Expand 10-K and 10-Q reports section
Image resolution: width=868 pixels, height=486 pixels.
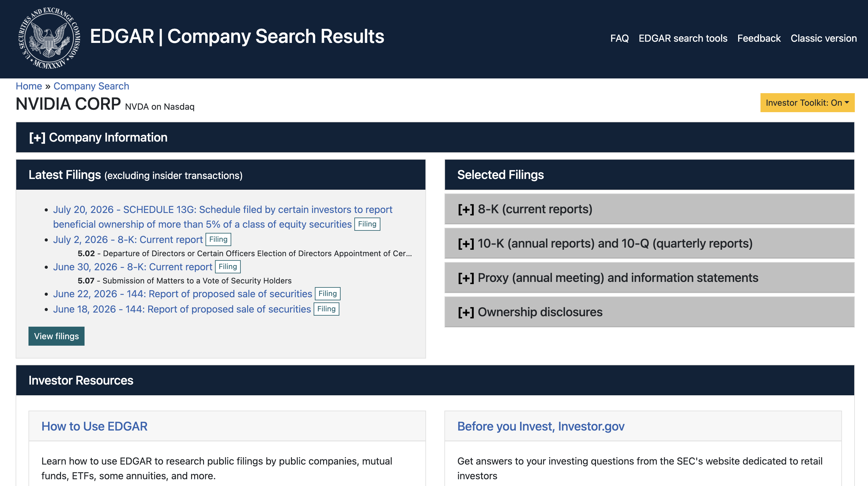click(649, 243)
